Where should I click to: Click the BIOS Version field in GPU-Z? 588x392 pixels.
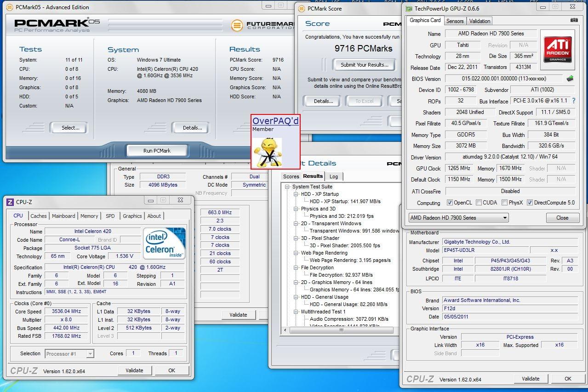point(504,79)
